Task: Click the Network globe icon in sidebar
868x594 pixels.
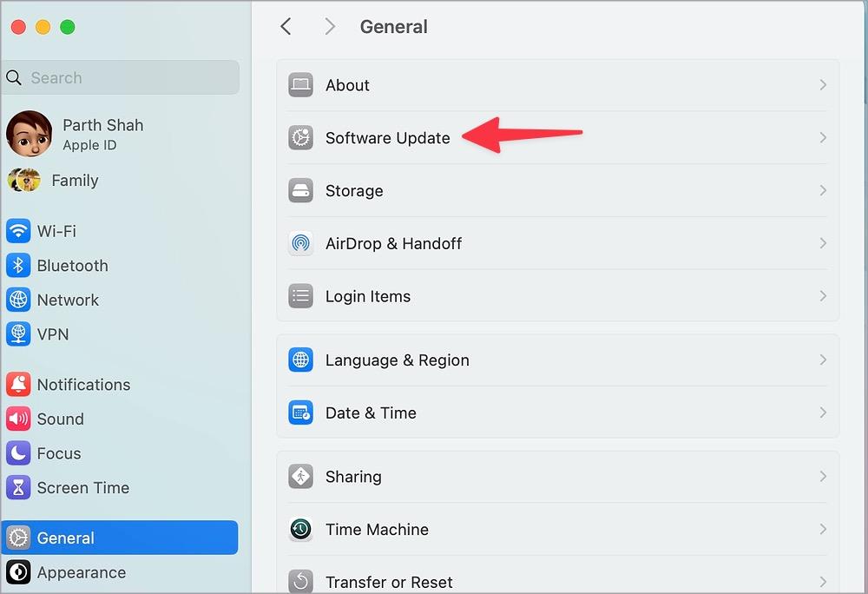Action: point(18,300)
